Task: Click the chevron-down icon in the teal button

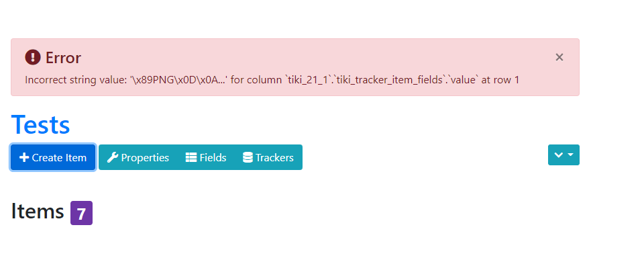Action: pyautogui.click(x=558, y=155)
